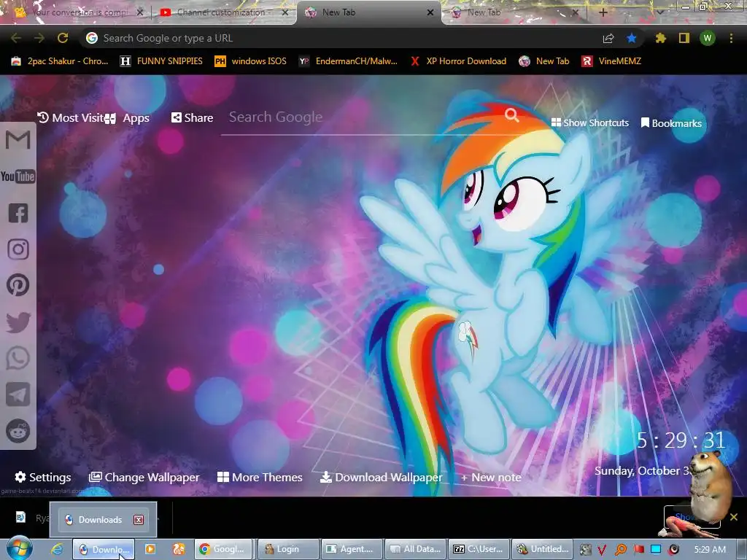This screenshot has height=560, width=747.
Task: Open WhatsApp from the sidebar
Action: coord(18,358)
